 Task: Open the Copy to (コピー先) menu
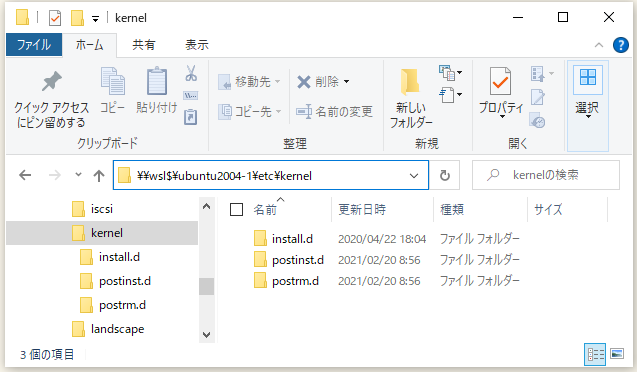[249, 111]
